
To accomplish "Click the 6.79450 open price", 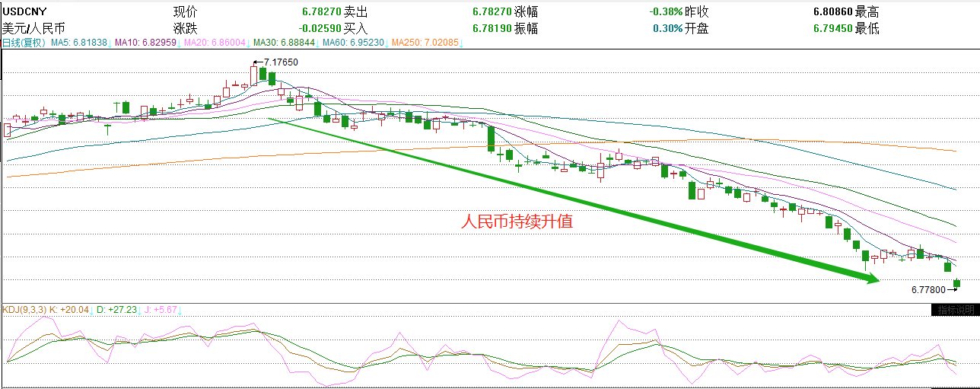I will click(834, 29).
